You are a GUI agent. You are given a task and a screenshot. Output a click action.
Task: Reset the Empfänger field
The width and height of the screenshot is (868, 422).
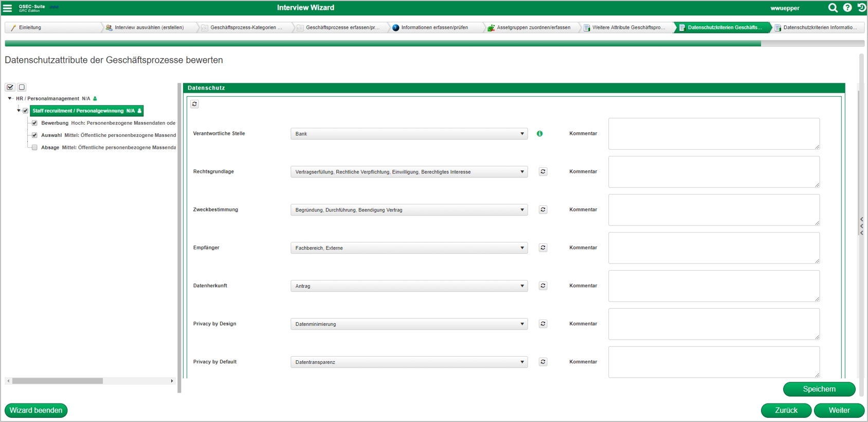pos(543,248)
